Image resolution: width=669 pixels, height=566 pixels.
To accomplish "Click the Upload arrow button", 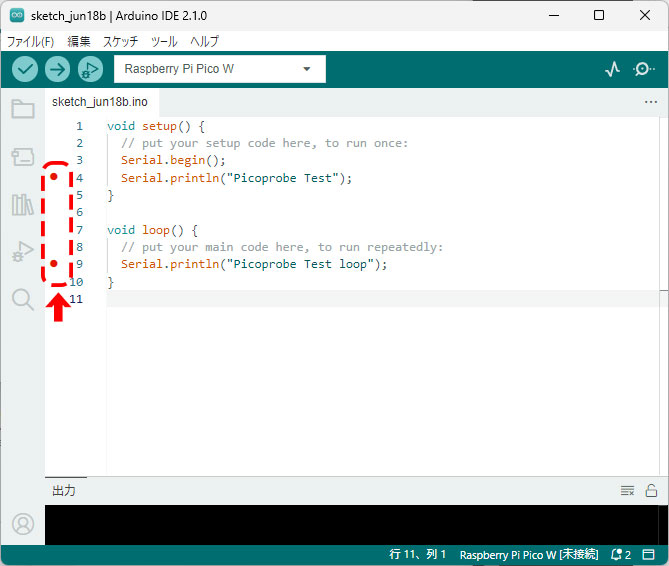I will (x=58, y=69).
